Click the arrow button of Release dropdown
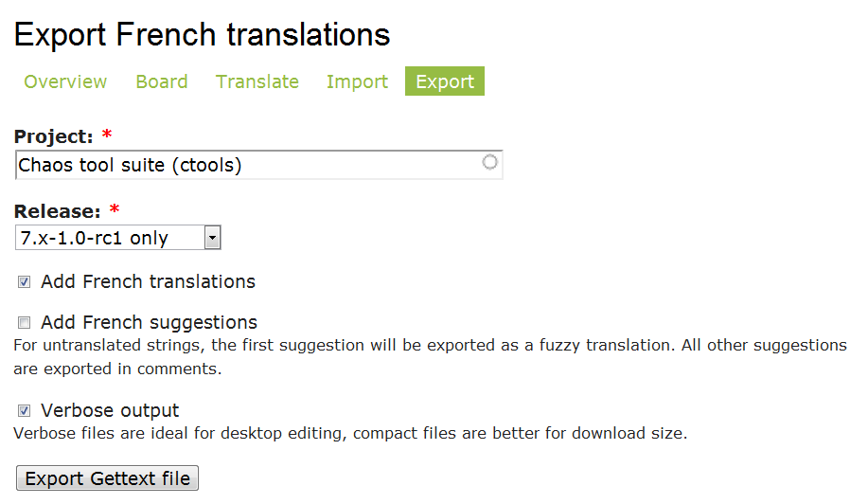The width and height of the screenshot is (868, 504). [213, 238]
